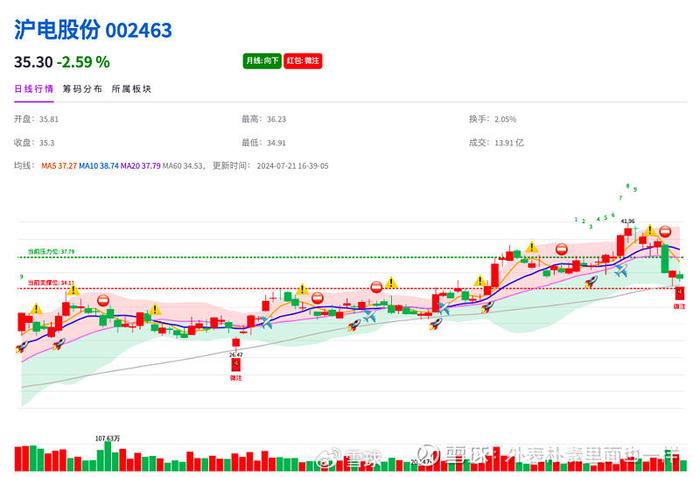700x477 pixels.
Task: Click the warning triangle above the 当前支撑位 label
Action: tap(73, 290)
